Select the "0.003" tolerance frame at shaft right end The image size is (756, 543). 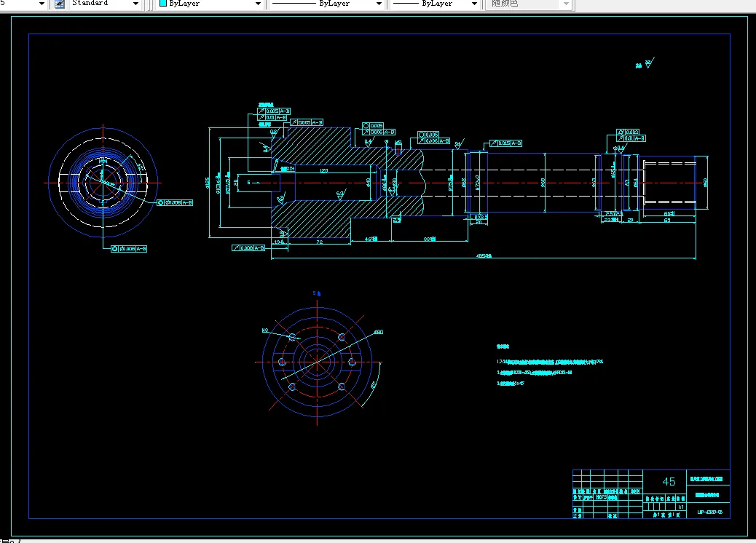[x=629, y=132]
